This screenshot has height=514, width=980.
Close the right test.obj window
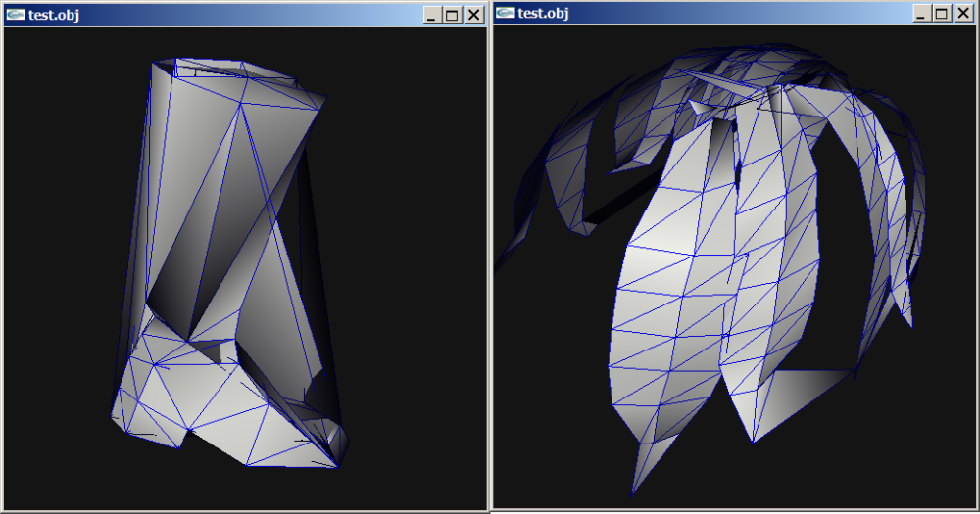(x=962, y=14)
